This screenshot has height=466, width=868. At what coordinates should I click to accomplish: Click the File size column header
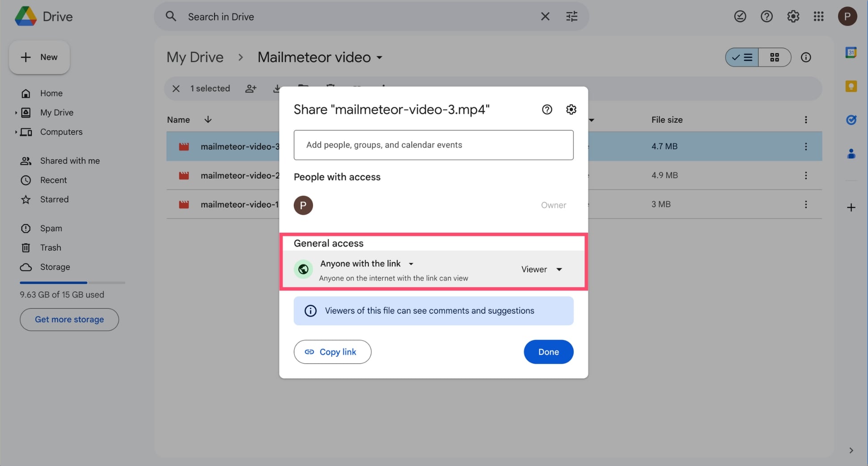point(667,120)
